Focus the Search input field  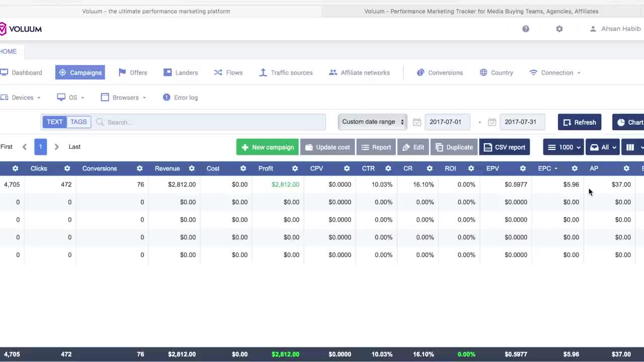[x=209, y=122]
